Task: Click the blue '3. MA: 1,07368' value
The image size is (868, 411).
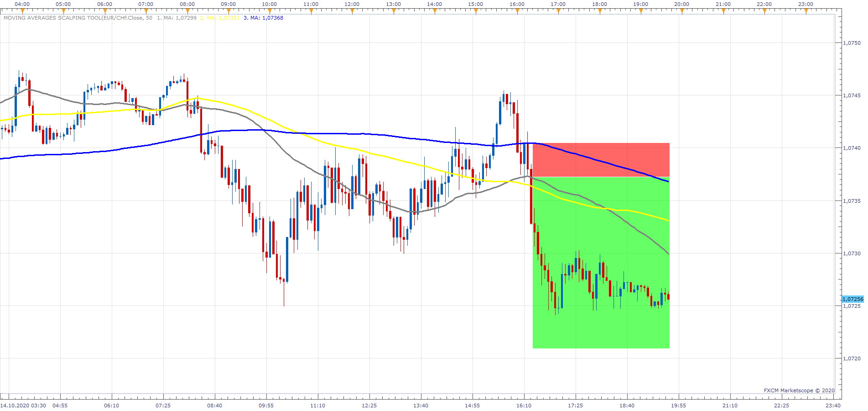Action: tap(263, 18)
